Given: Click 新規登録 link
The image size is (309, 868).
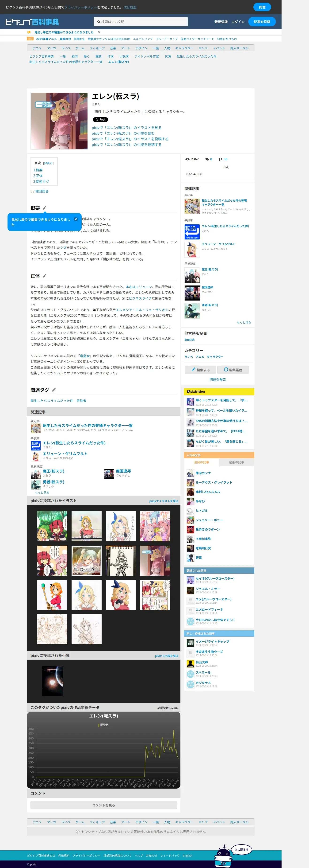Looking at the screenshot, I should point(221,22).
